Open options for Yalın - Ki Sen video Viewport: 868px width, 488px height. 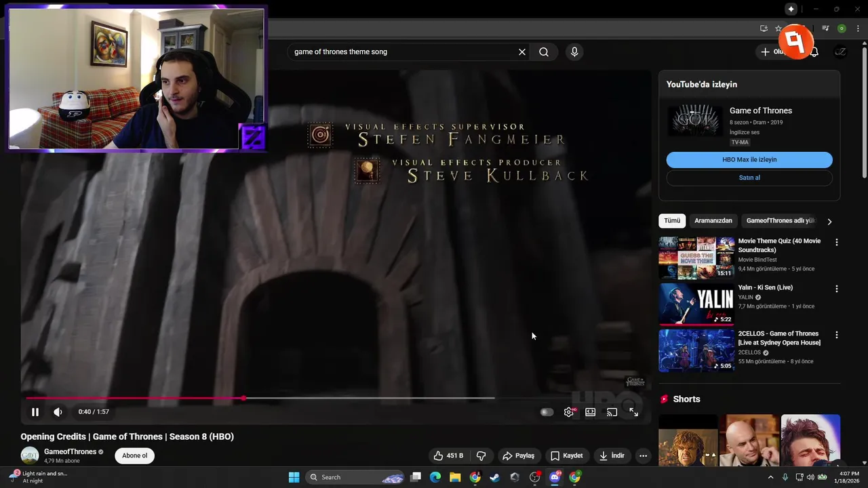point(836,289)
